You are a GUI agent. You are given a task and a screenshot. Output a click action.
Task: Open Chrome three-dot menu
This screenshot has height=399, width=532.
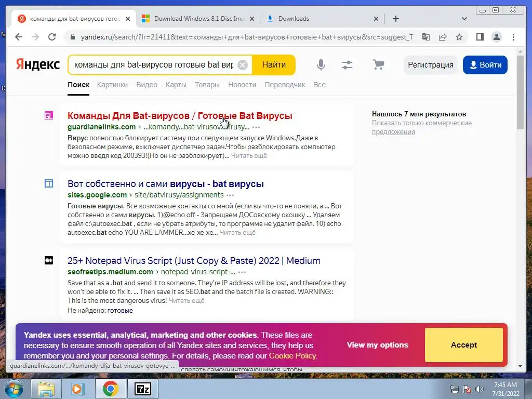[513, 37]
